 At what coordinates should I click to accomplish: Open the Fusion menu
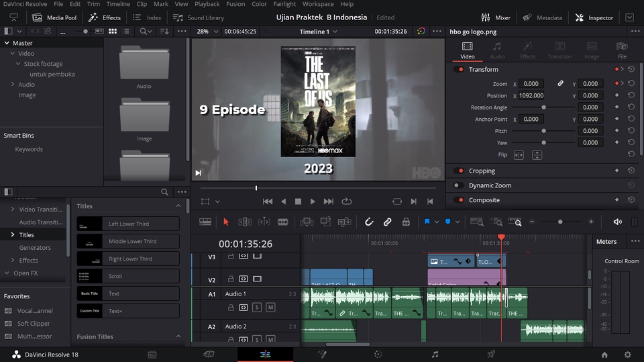235,4
